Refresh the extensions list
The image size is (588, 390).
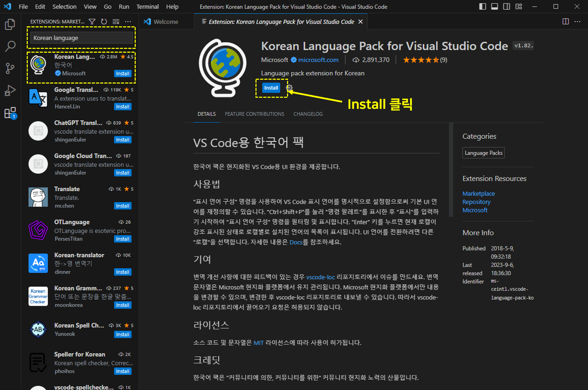(104, 21)
